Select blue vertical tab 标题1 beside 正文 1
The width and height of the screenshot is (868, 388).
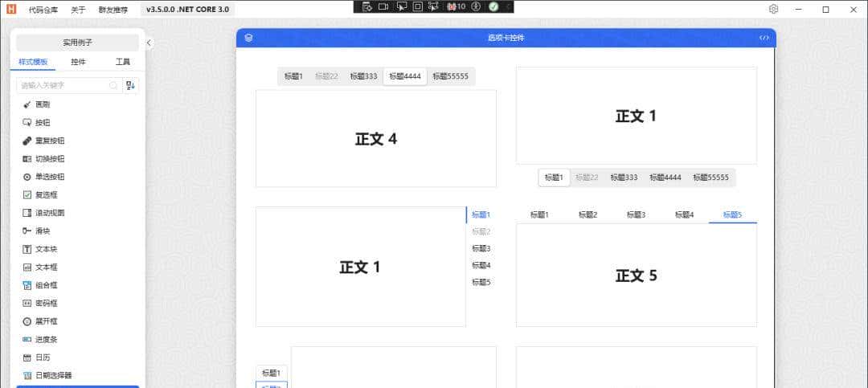(481, 214)
